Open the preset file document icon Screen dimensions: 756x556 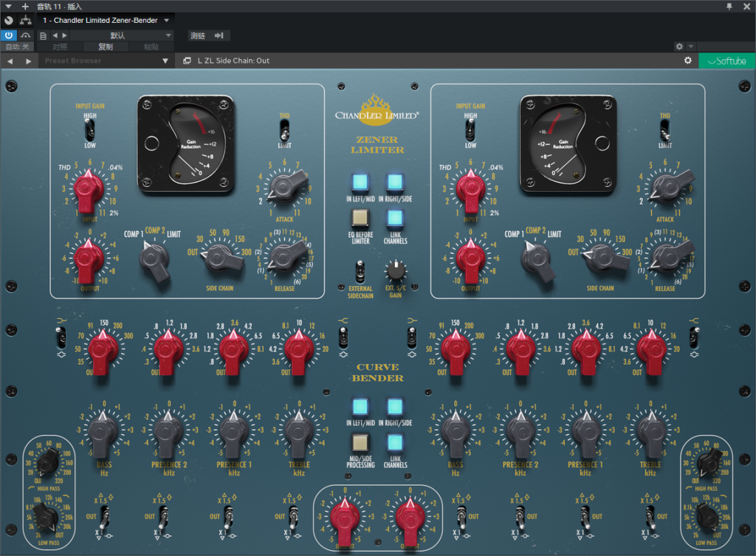[43, 35]
